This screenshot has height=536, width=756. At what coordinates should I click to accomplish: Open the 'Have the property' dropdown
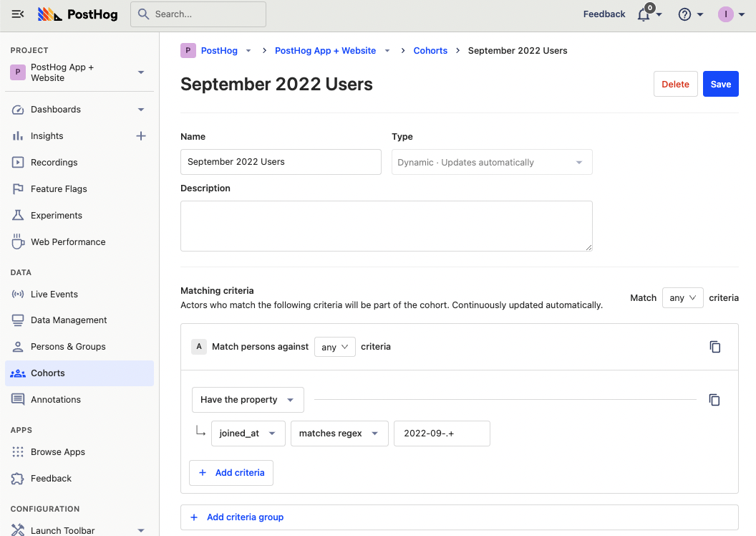pyautogui.click(x=247, y=400)
